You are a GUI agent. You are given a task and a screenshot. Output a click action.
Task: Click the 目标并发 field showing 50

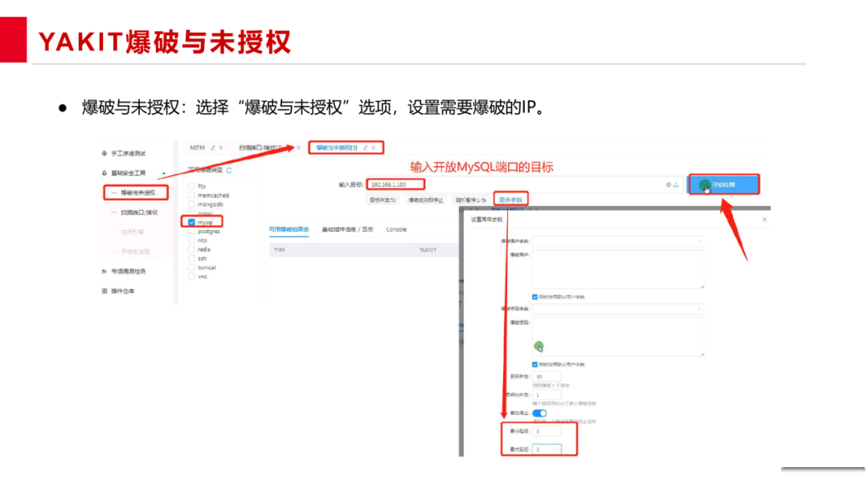point(547,376)
